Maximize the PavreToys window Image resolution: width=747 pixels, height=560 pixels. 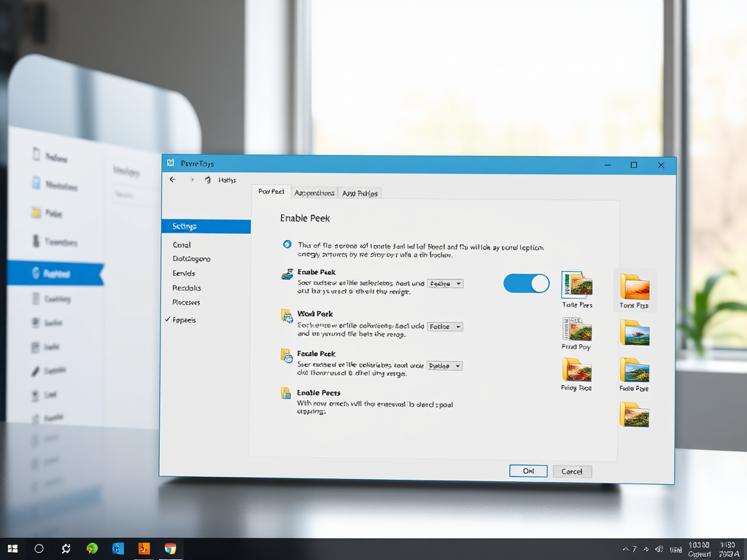pos(634,165)
